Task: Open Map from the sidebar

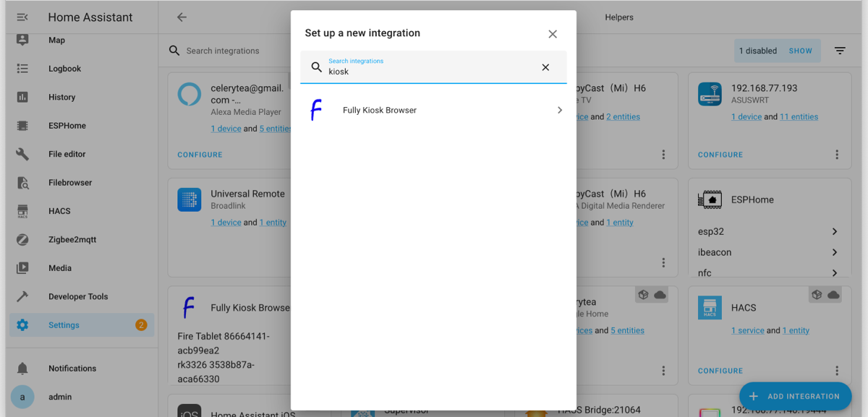Action: pyautogui.click(x=82, y=40)
